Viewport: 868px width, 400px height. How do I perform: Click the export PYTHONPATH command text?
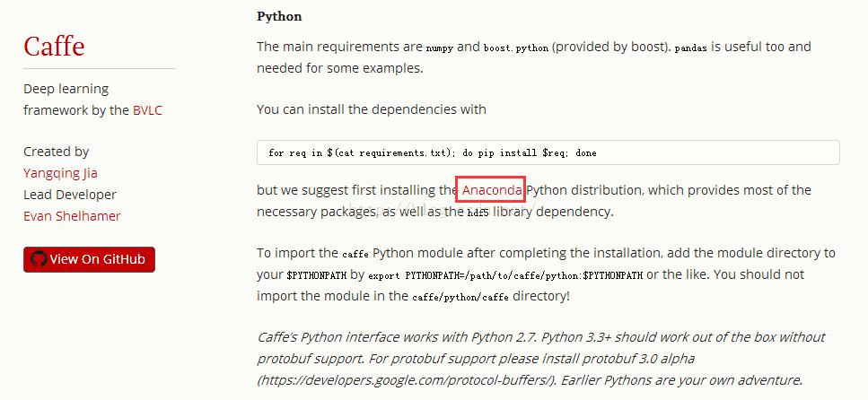click(504, 275)
